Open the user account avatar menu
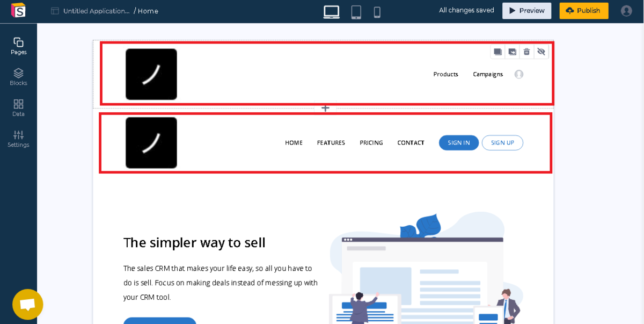The height and width of the screenshot is (324, 644). [x=626, y=11]
